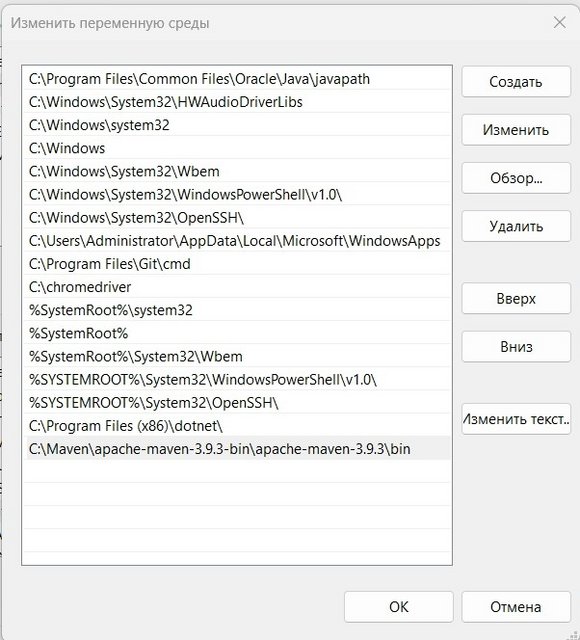Viewport: 580px width, 640px height.
Task: Select C:\Windows\System32\OpenSSH\ entry
Action: coord(237,218)
